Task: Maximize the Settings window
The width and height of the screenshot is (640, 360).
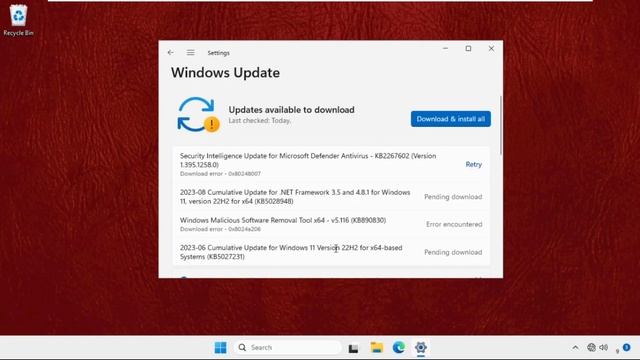Action: [468, 49]
